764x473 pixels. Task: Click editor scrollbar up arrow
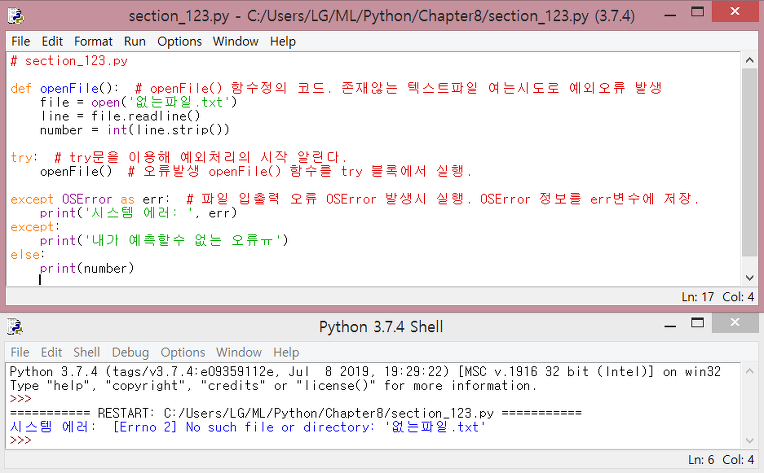coord(749,60)
